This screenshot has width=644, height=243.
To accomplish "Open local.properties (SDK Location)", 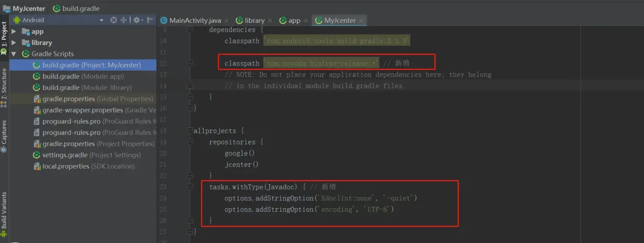I will pos(84,166).
